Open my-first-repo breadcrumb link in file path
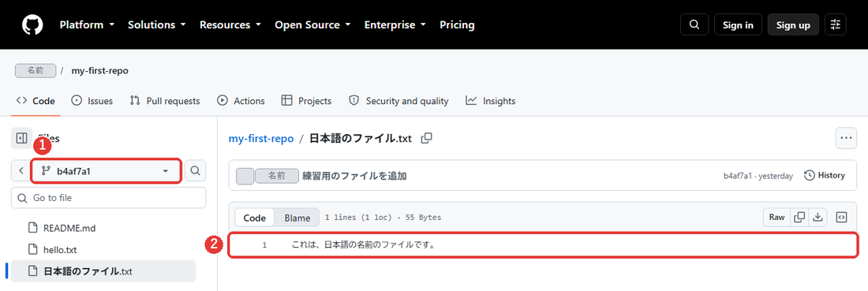Image resolution: width=868 pixels, height=291 pixels. [x=261, y=138]
